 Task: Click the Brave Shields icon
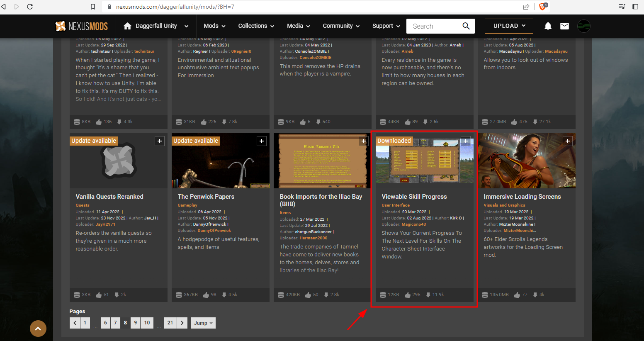[x=543, y=7]
